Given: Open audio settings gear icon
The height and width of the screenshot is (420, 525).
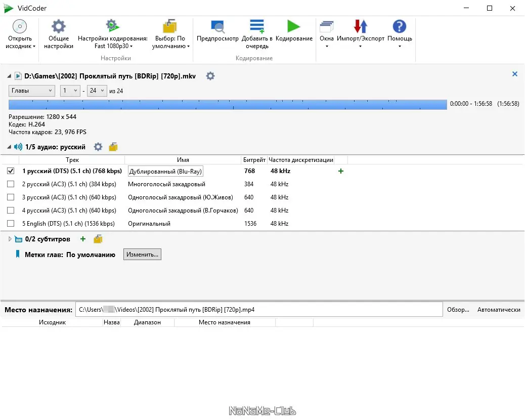Looking at the screenshot, I should pyautogui.click(x=98, y=147).
